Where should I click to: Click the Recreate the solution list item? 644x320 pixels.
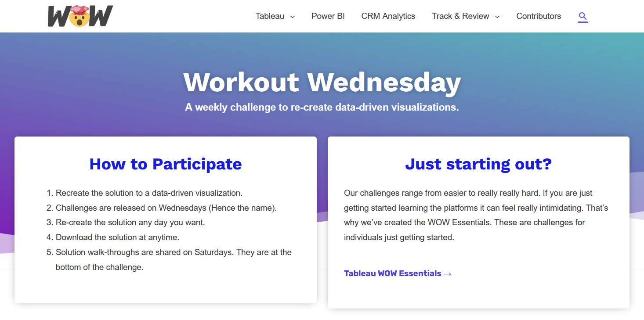click(x=149, y=193)
